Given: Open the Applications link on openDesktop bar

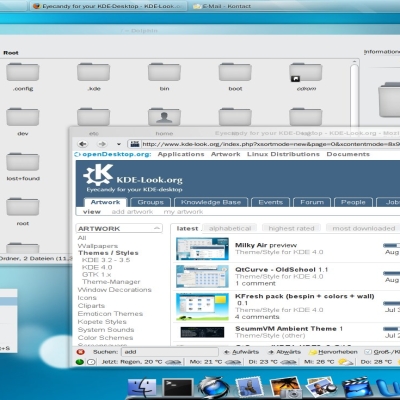Looking at the screenshot, I should [181, 154].
